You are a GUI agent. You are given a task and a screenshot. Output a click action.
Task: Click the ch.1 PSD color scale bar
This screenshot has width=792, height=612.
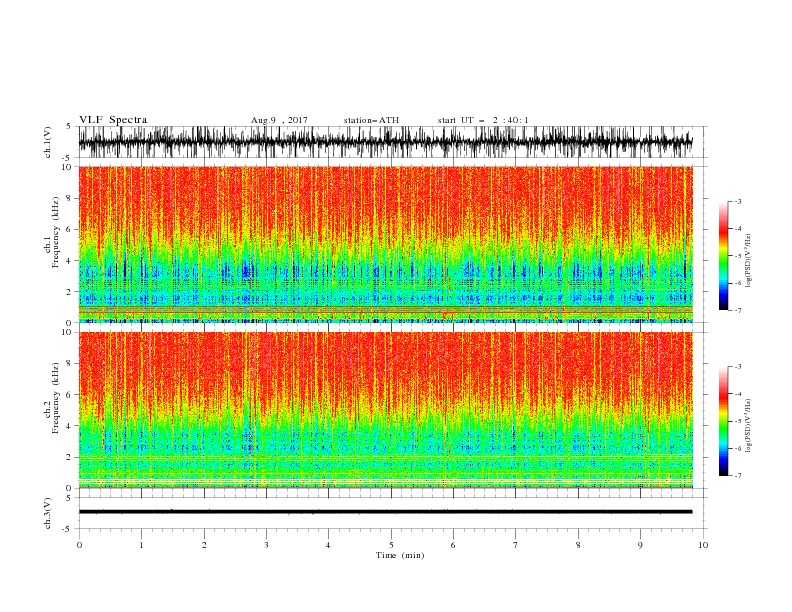coord(723,256)
